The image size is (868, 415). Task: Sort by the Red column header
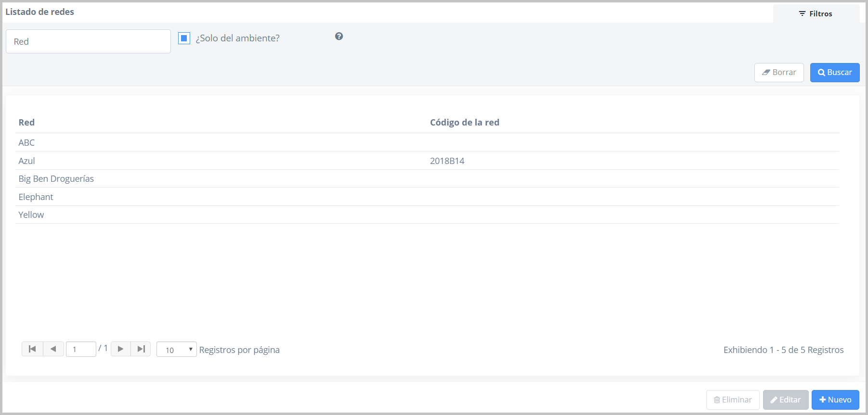pos(26,123)
